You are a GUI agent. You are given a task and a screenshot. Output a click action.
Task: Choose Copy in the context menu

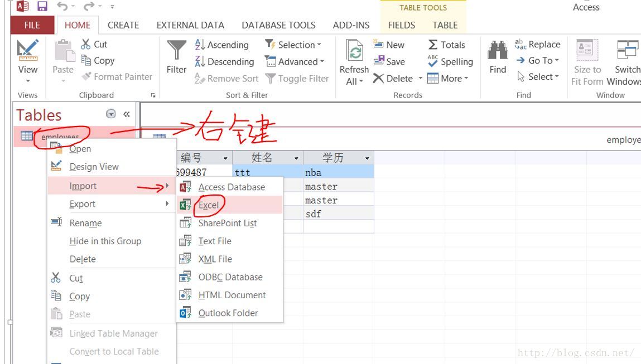[x=112, y=296]
